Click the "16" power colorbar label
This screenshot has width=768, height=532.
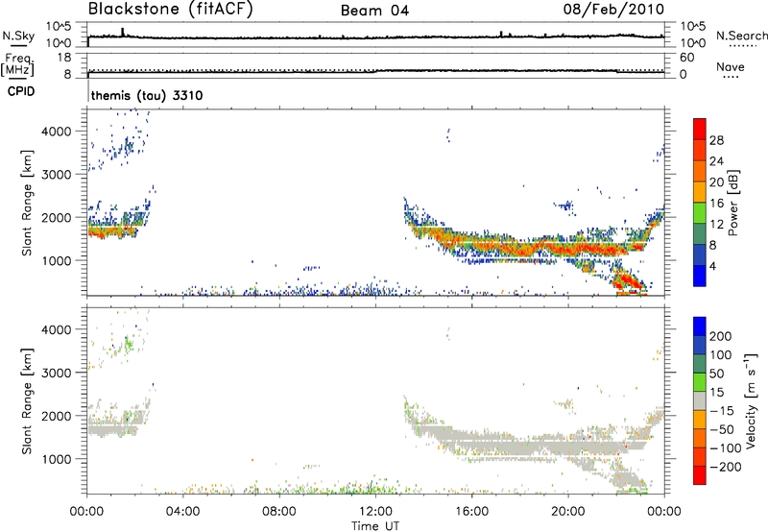click(716, 204)
